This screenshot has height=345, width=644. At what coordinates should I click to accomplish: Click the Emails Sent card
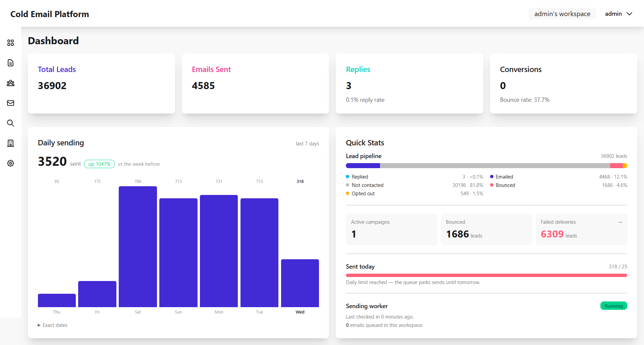click(x=255, y=83)
